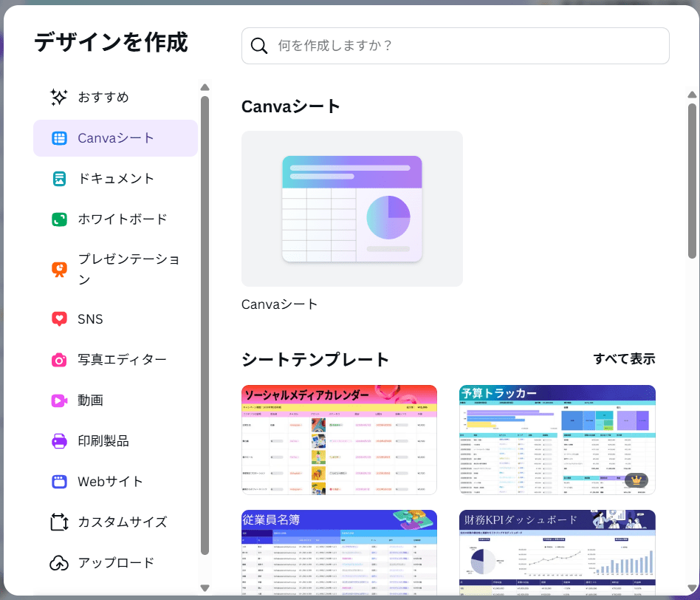This screenshot has width=700, height=600.
Task: Click the red heart SNS icon
Action: (59, 319)
